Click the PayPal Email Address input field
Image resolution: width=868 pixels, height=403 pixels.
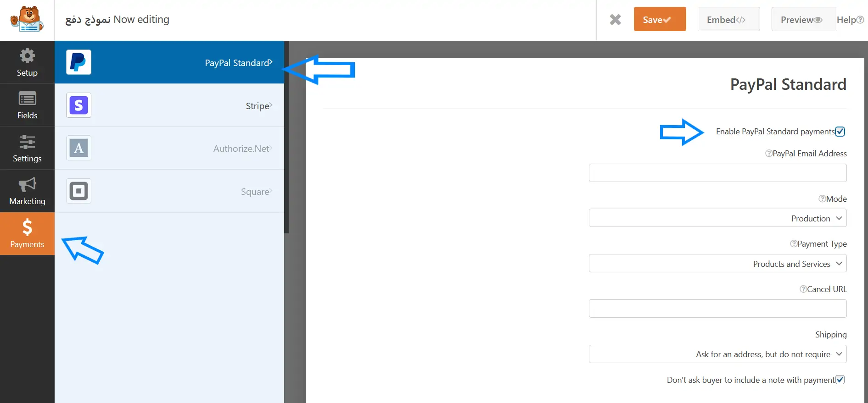717,173
